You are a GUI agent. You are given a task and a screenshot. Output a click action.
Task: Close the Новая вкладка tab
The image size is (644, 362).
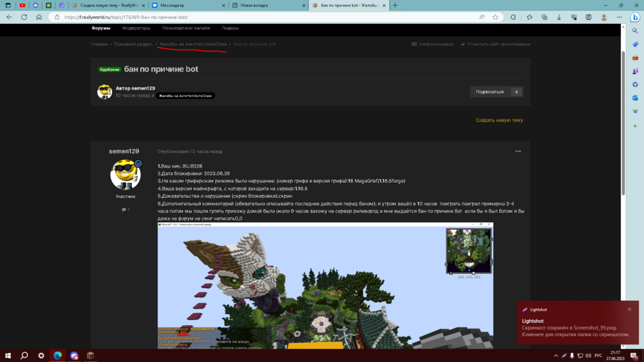304,5
